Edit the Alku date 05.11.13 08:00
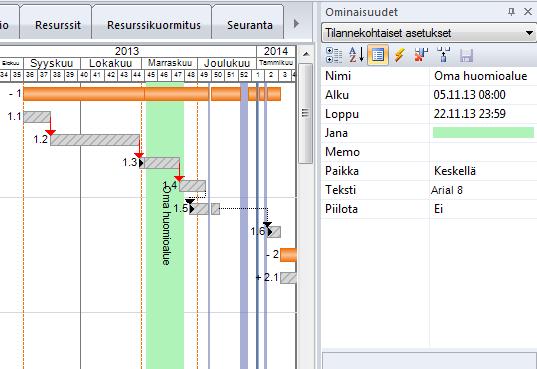 click(483, 95)
